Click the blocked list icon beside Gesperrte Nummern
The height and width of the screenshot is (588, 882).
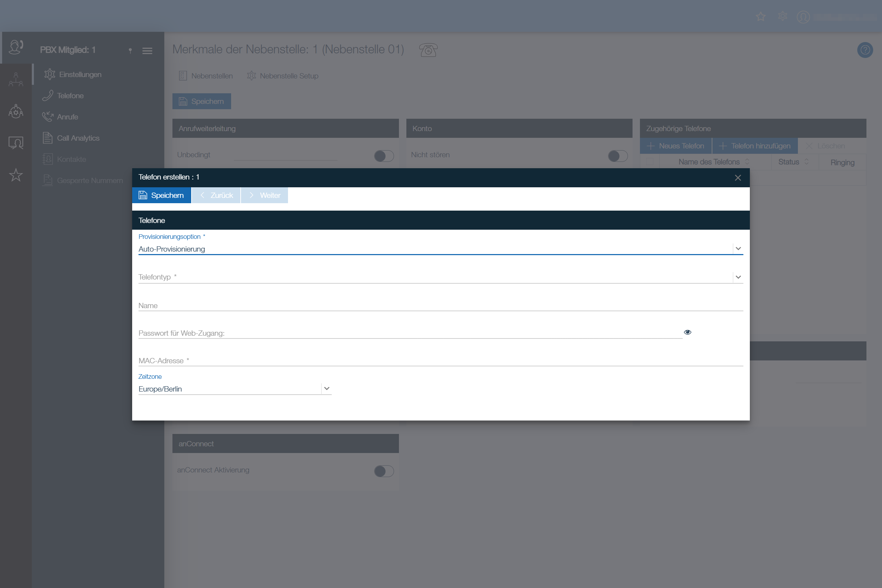[x=48, y=180]
